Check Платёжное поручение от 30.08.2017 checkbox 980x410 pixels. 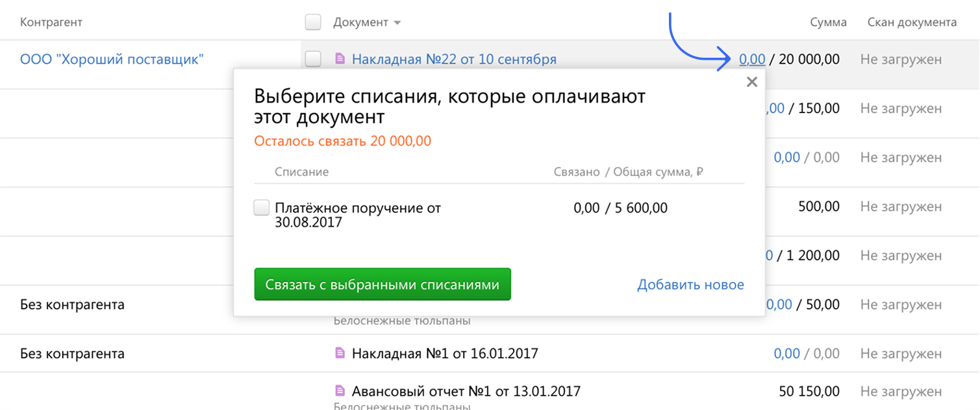coord(261,208)
